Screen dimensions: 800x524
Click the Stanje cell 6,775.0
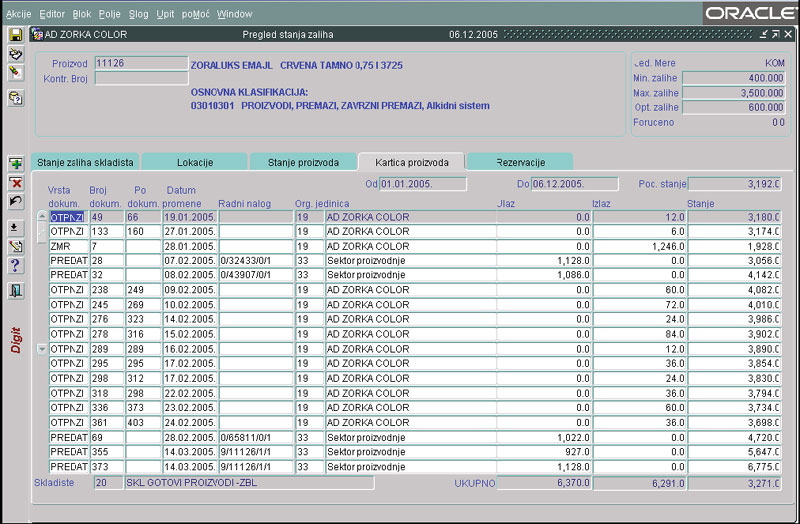[734, 467]
